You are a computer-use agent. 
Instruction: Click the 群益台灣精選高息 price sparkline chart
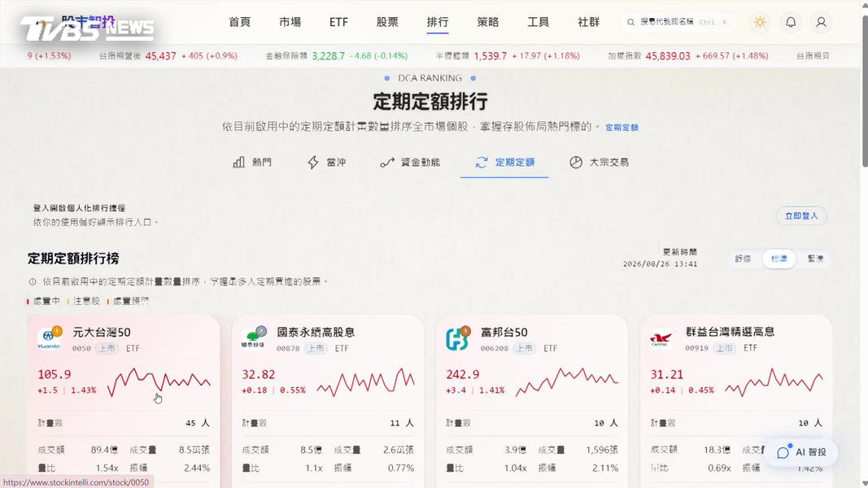(774, 381)
